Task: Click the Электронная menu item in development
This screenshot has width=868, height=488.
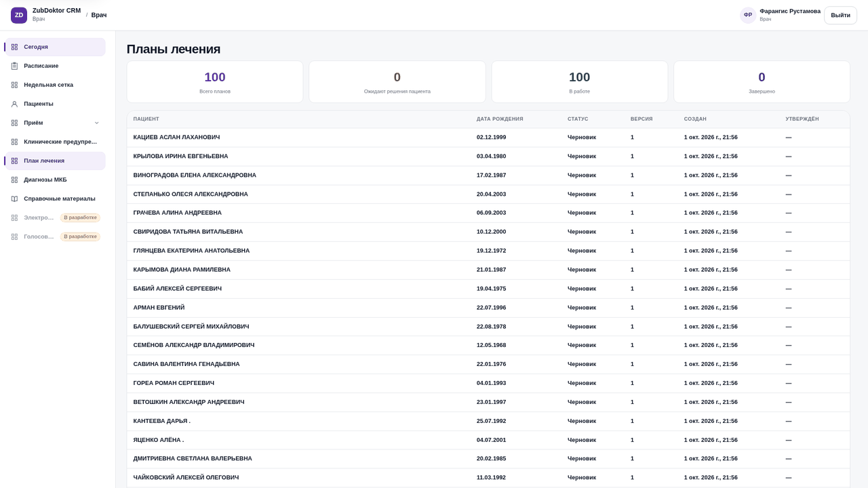Action: [55, 218]
